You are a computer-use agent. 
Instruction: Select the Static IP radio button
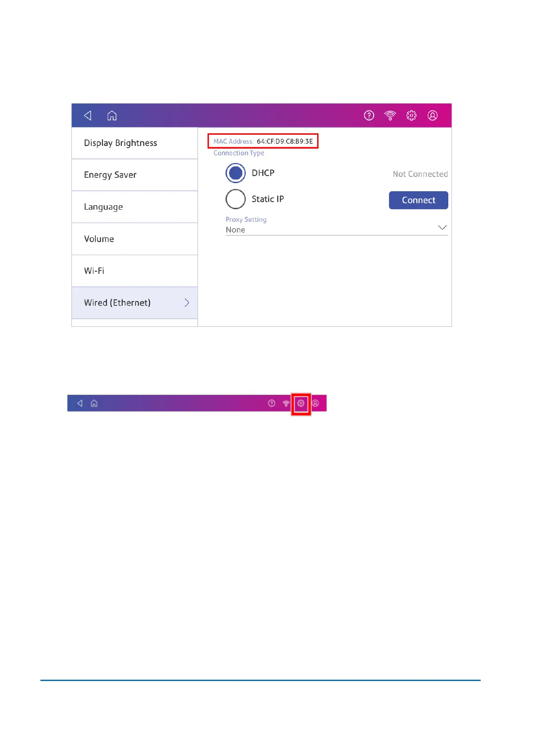pyautogui.click(x=235, y=199)
